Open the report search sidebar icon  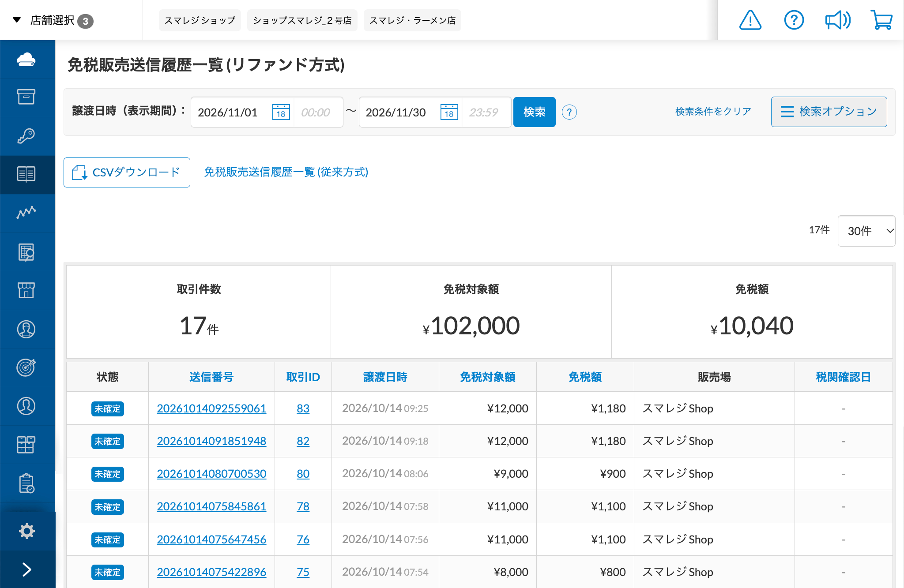coord(26,252)
